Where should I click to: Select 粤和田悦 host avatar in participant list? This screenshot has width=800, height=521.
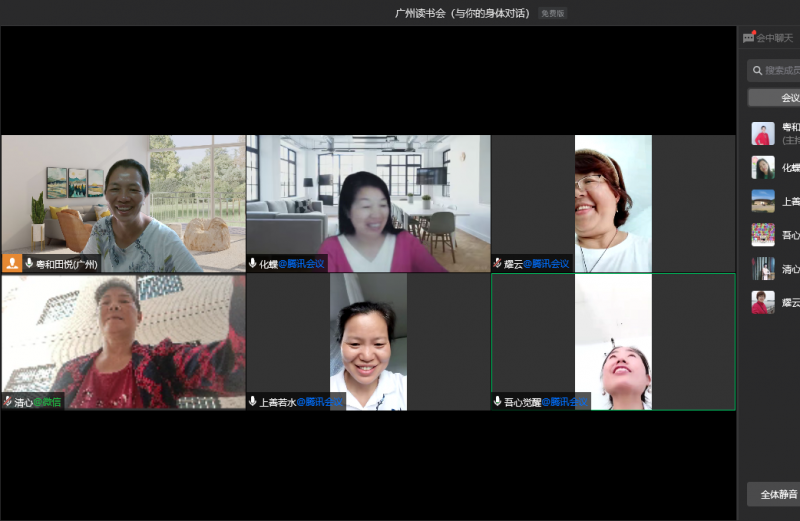pyautogui.click(x=763, y=134)
